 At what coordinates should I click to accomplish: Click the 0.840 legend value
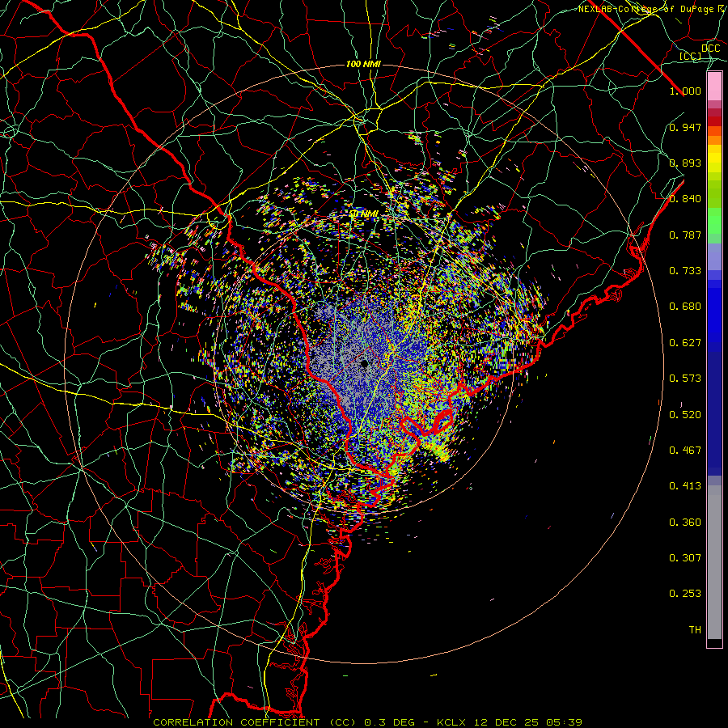click(x=685, y=199)
